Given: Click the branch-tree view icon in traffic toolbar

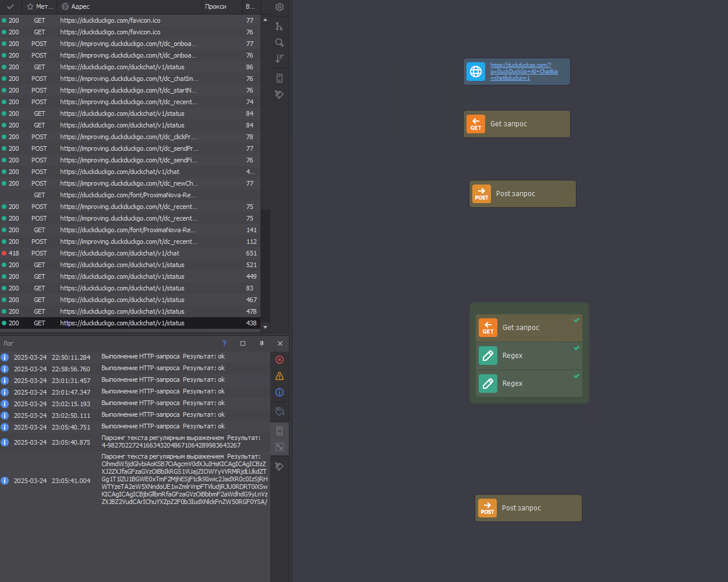Looking at the screenshot, I should [x=280, y=26].
